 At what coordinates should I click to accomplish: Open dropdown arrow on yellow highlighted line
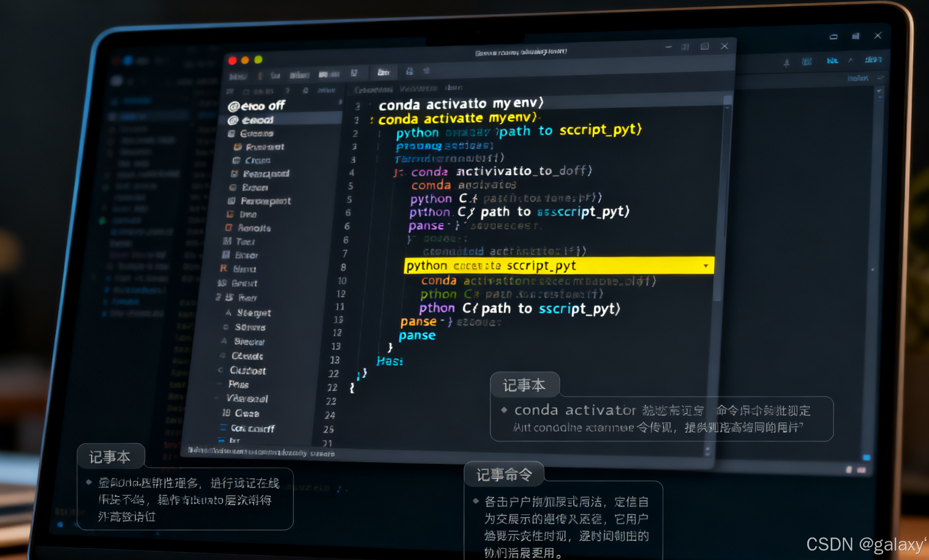pyautogui.click(x=706, y=266)
